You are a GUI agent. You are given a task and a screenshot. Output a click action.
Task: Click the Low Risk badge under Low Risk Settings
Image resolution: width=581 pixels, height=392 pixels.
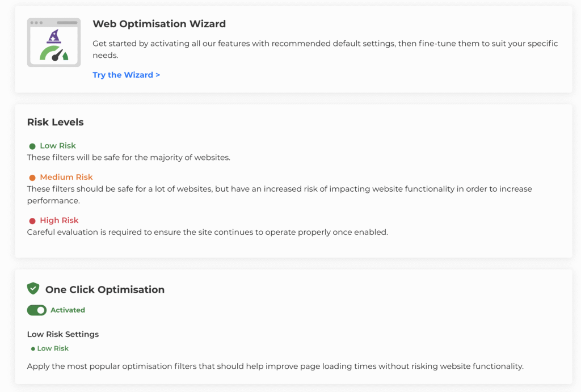click(x=53, y=348)
